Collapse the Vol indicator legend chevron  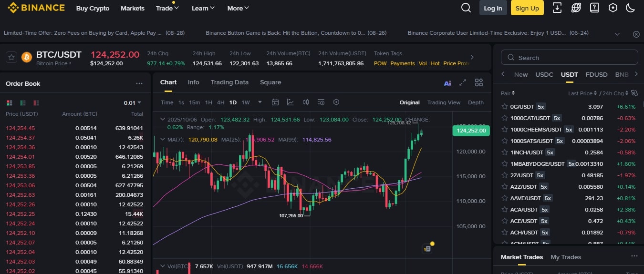(163, 266)
